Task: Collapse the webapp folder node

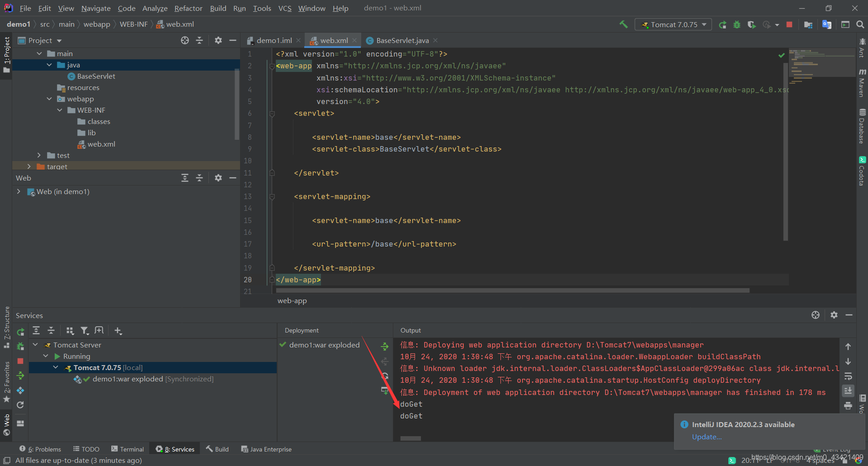Action: (49, 99)
